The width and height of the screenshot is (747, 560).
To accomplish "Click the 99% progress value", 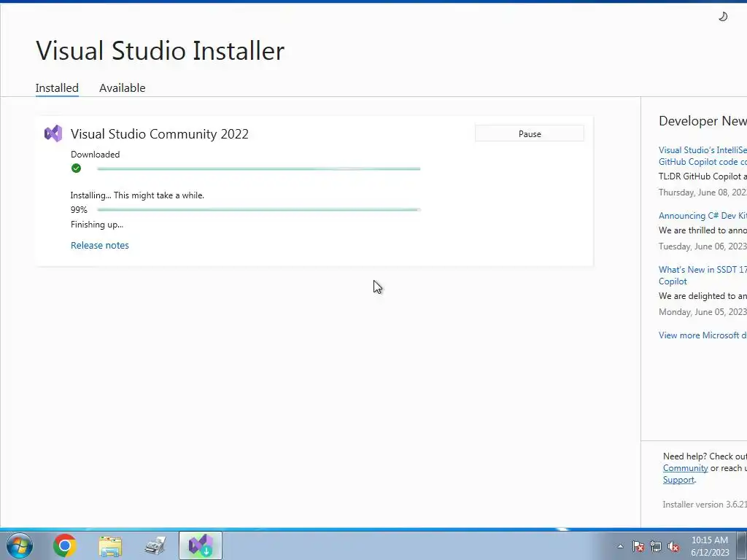I will (x=79, y=209).
